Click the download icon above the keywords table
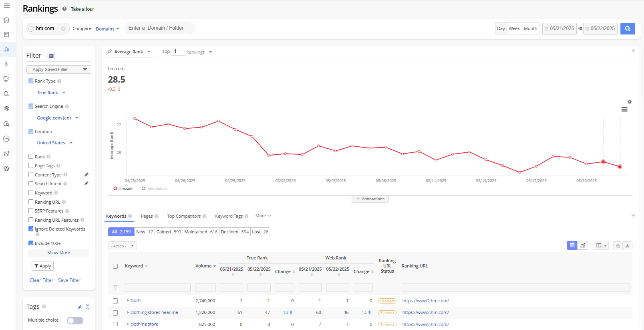 [628, 246]
